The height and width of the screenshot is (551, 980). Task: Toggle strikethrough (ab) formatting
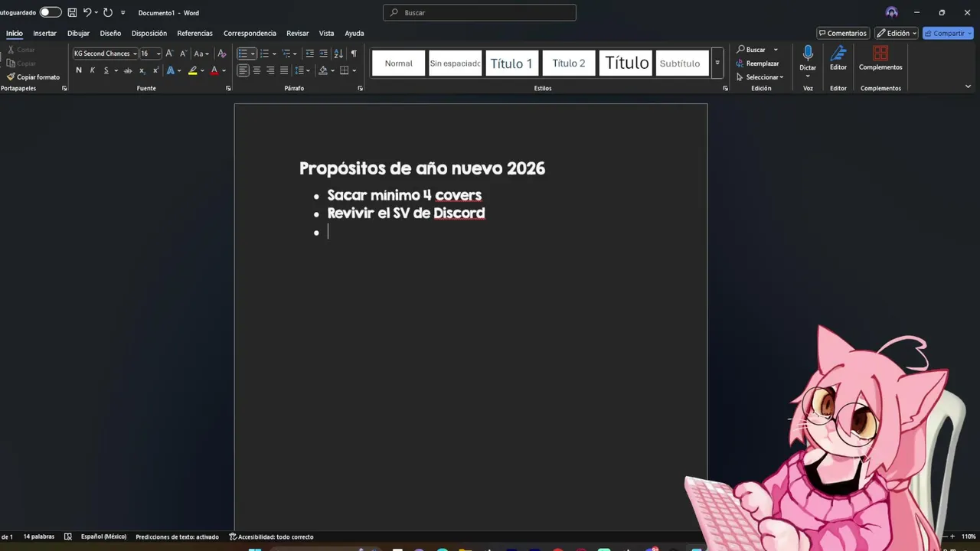pyautogui.click(x=128, y=70)
